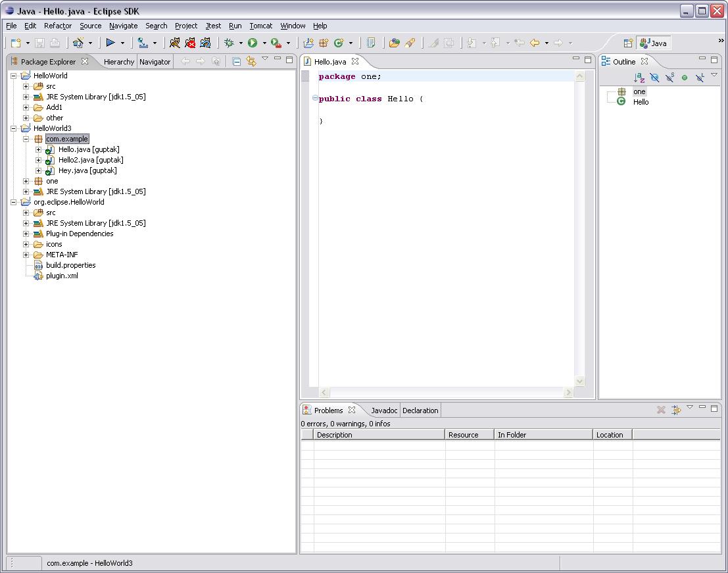This screenshot has width=728, height=573.
Task: Toggle Link with Editor in Package Explorer
Action: tap(251, 61)
